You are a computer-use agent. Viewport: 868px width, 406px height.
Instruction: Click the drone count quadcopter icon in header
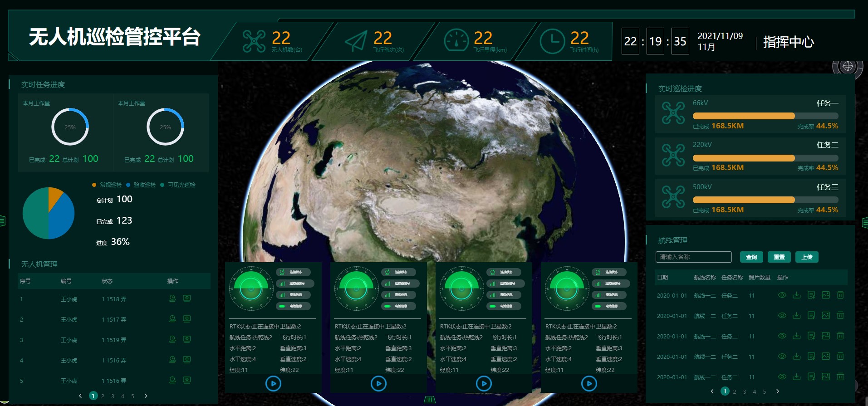pyautogui.click(x=254, y=41)
